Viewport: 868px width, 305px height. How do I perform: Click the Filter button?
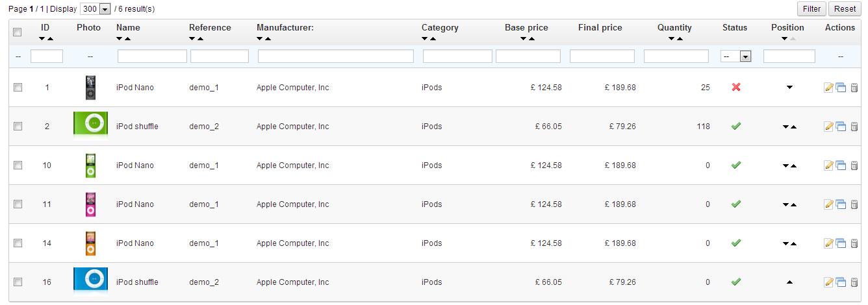click(x=811, y=8)
